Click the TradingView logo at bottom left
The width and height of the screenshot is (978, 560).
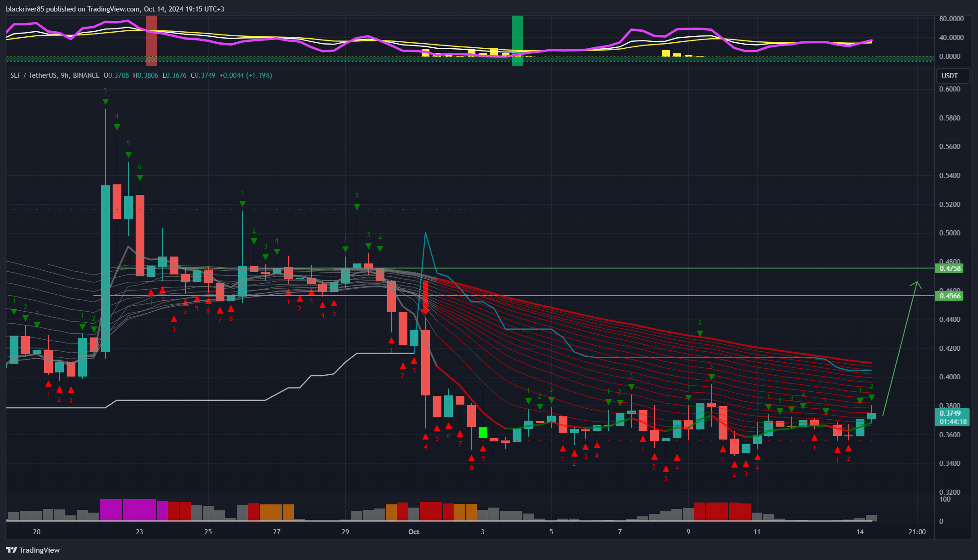(x=33, y=550)
